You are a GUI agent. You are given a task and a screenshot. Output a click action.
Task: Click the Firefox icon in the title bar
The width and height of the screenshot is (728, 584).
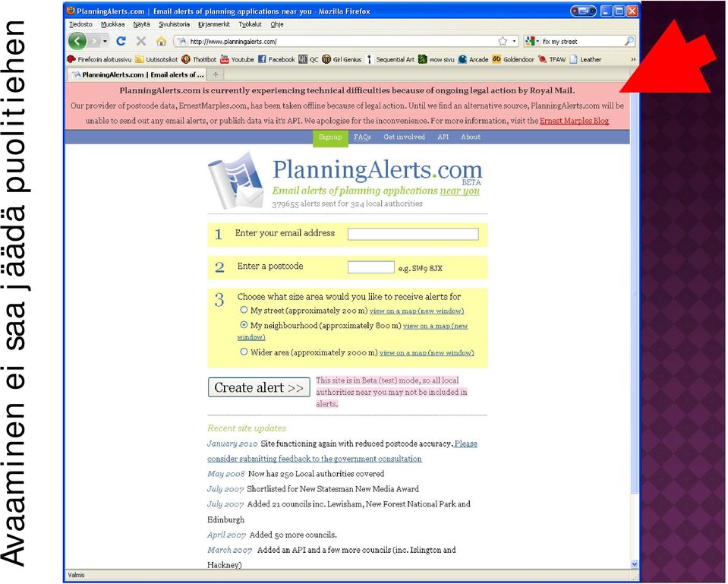(x=71, y=11)
